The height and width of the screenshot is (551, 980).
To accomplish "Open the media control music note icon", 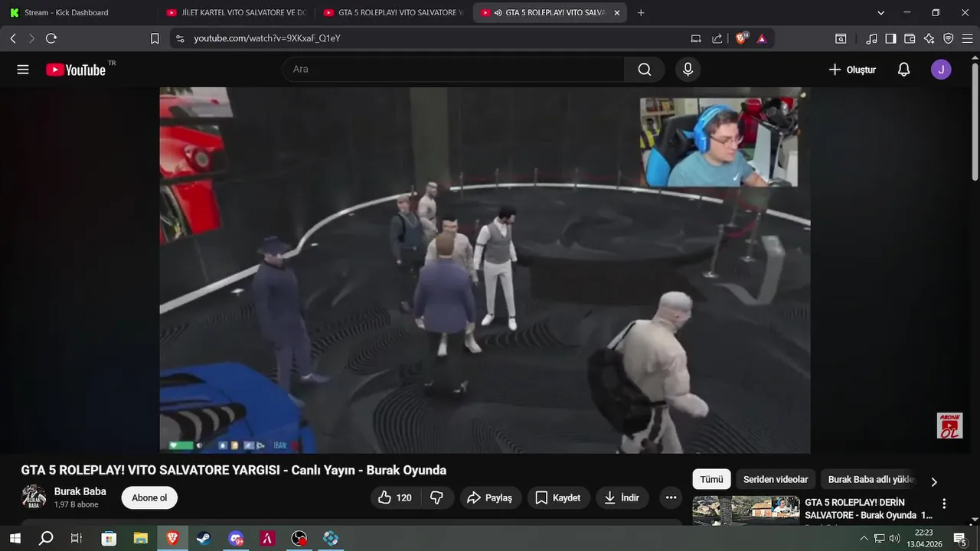I will (872, 38).
